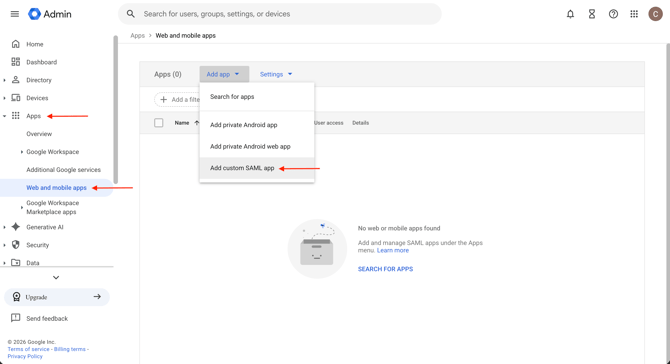The width and height of the screenshot is (670, 364).
Task: Open Additional Google services
Action: click(64, 170)
